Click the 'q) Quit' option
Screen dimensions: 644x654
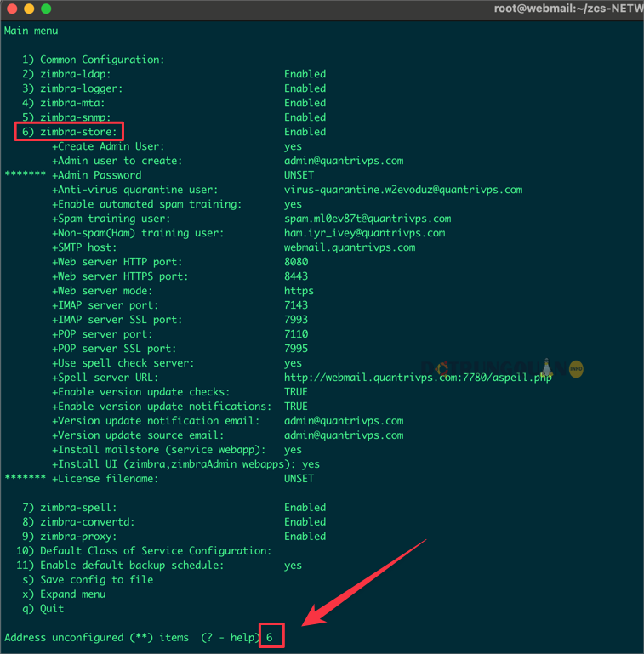43,609
